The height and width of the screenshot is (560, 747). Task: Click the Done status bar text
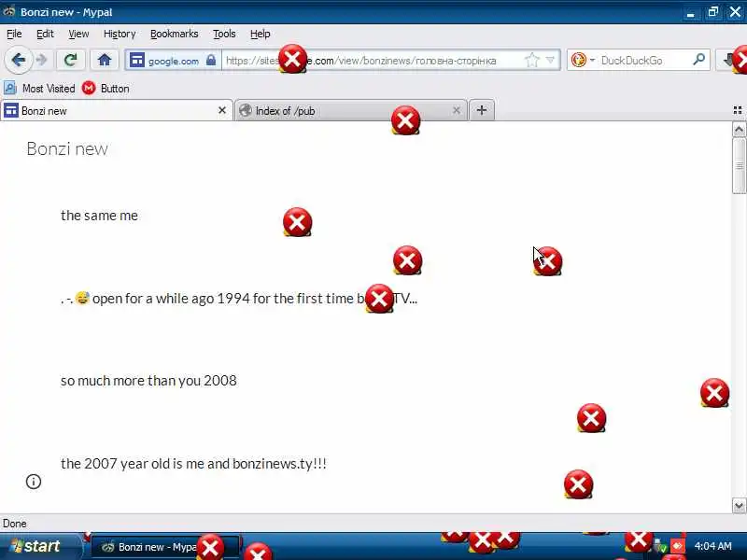(x=14, y=524)
